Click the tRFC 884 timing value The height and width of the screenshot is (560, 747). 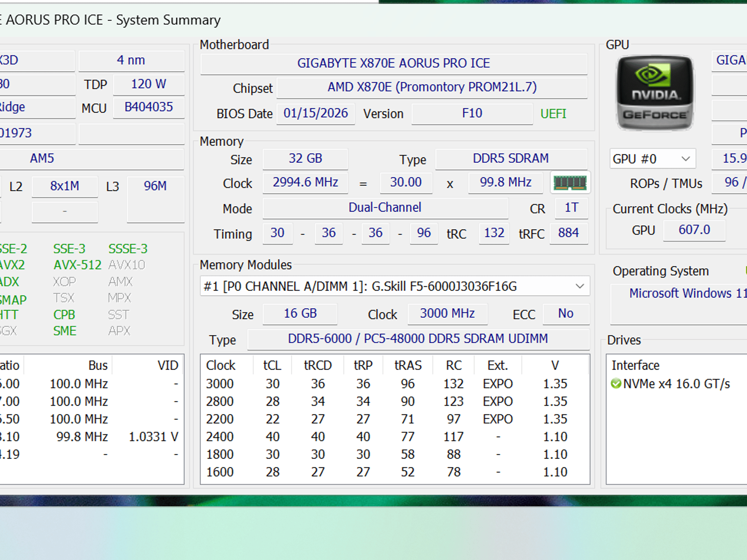point(569,233)
